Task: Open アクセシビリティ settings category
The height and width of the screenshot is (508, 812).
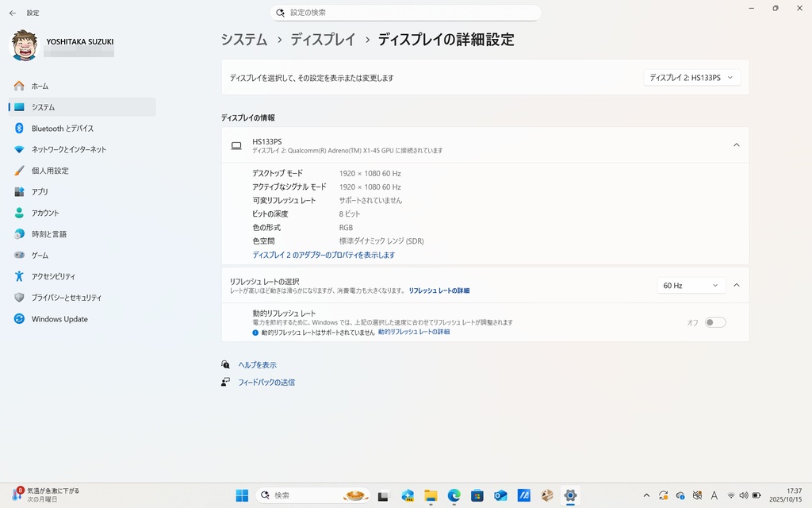Action: 53,276
